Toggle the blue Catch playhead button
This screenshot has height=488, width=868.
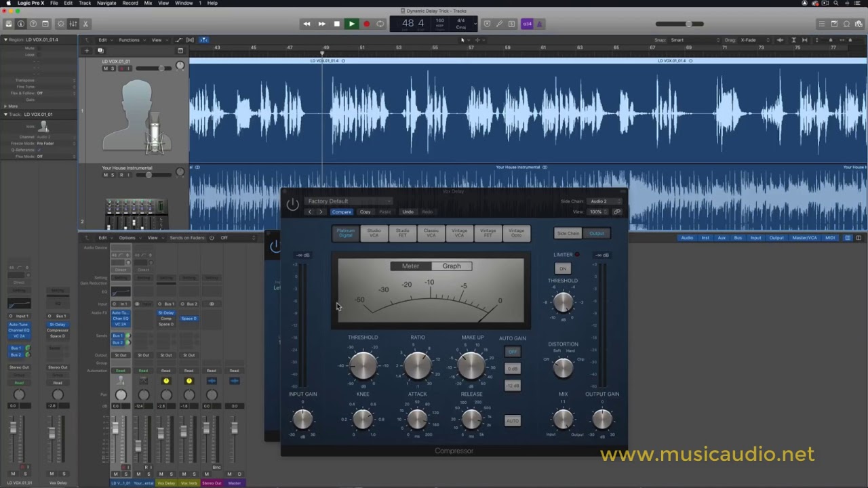pos(203,40)
